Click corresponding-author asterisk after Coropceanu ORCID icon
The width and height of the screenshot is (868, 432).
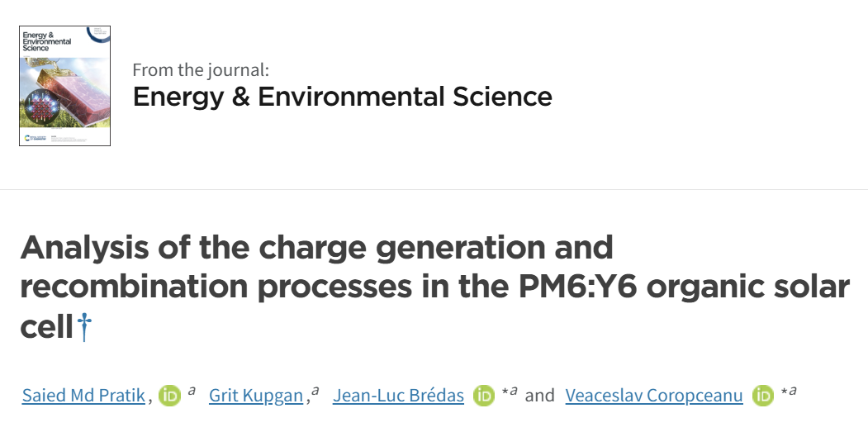(784, 392)
